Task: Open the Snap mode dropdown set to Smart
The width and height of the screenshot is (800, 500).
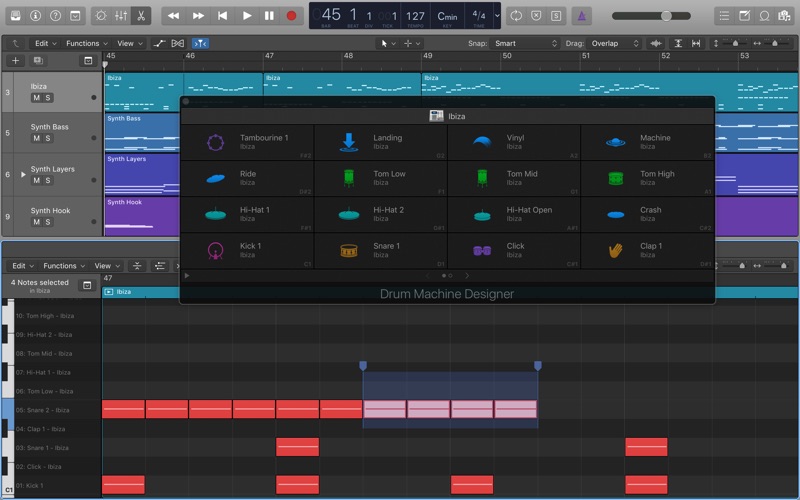Action: (x=525, y=44)
